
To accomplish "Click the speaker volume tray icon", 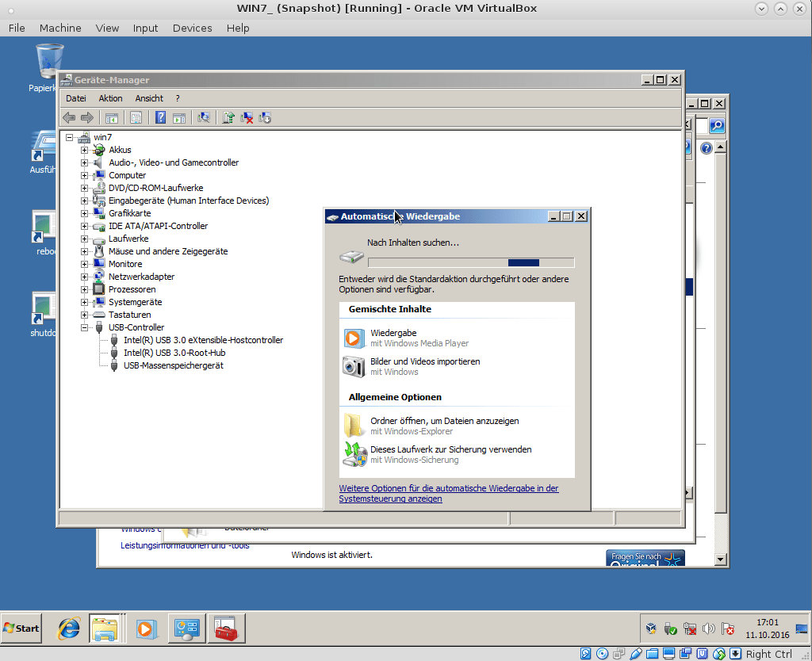I will 708,629.
